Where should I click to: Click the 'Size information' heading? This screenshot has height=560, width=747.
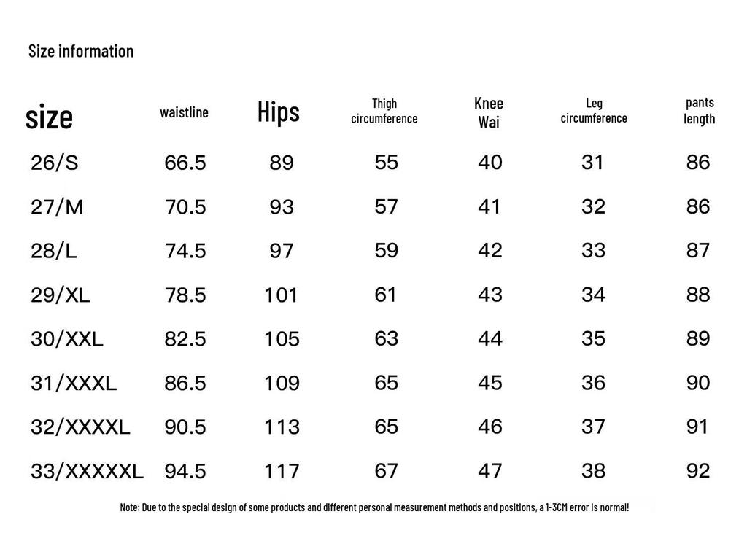(81, 51)
